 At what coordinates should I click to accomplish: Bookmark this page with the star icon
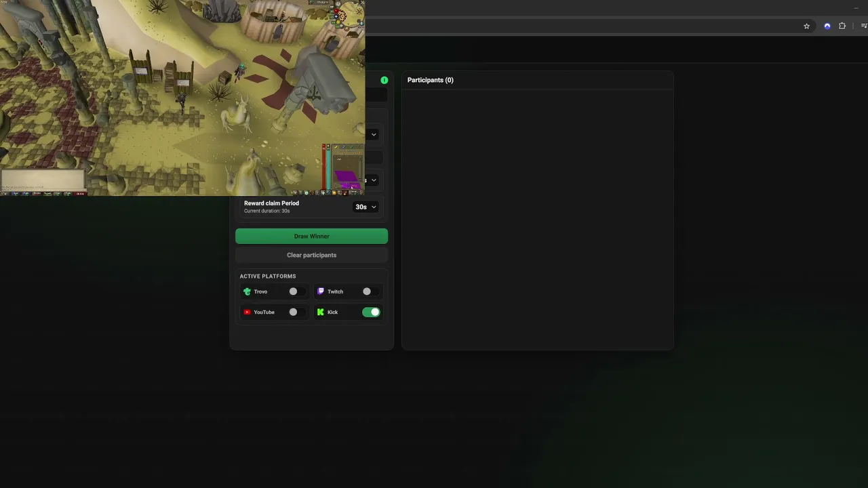(x=806, y=26)
